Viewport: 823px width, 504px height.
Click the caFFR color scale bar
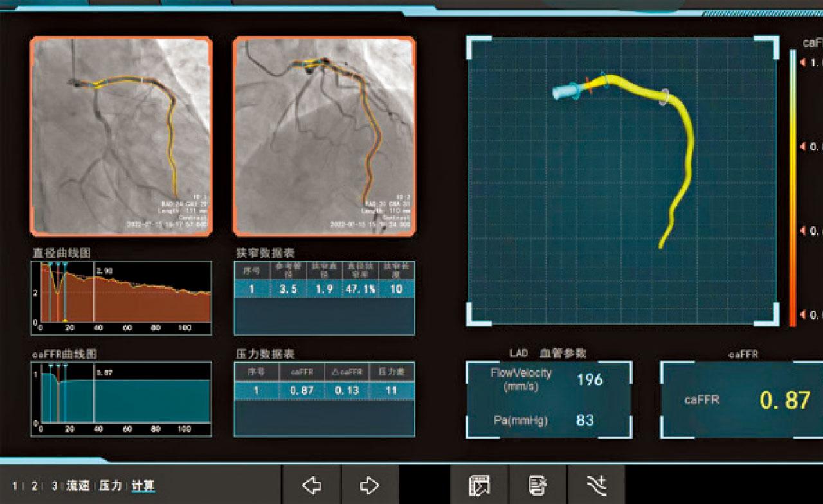[x=793, y=186]
